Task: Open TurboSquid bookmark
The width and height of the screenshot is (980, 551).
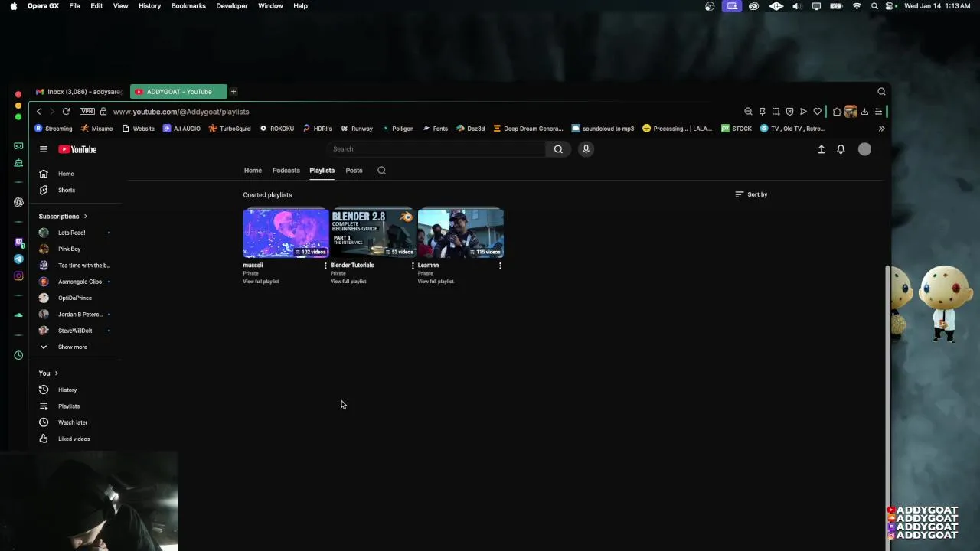Action: pyautogui.click(x=230, y=129)
